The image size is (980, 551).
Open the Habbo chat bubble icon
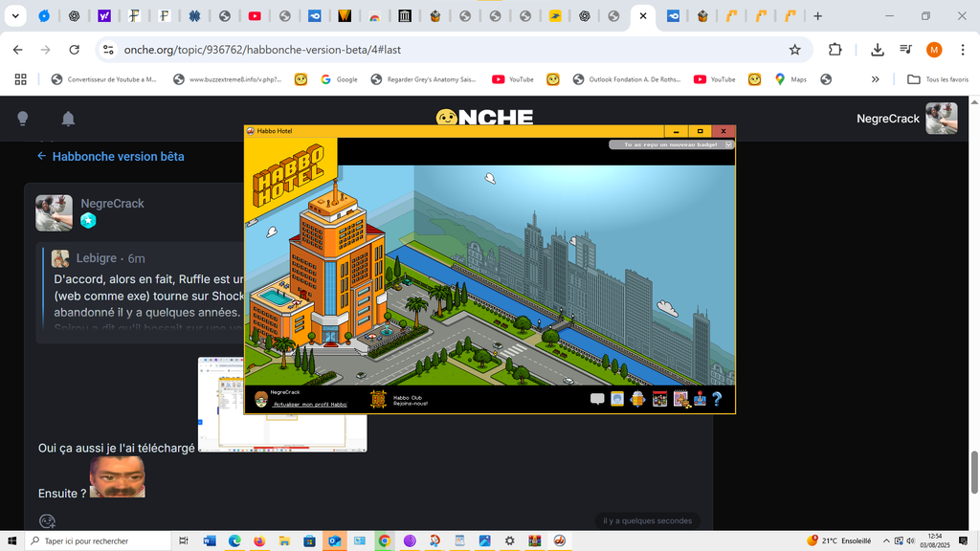point(597,399)
